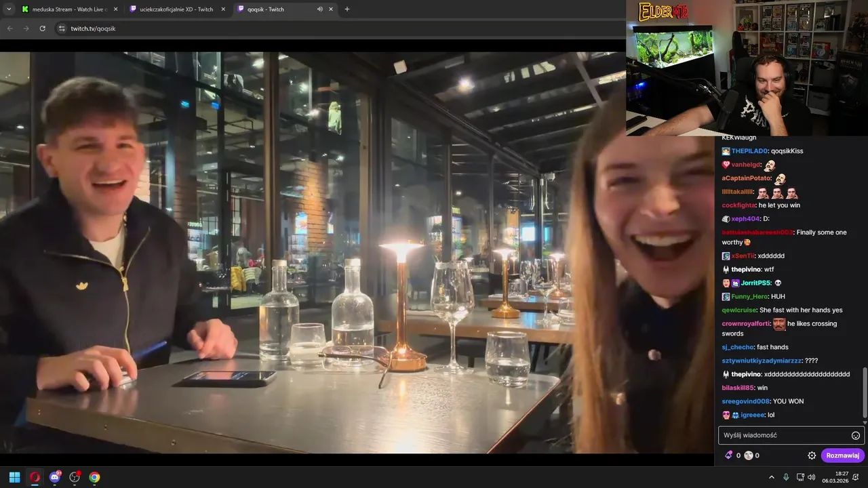Click the emote in crownroyalforti's message
This screenshot has width=868, height=488.
[x=779, y=324]
